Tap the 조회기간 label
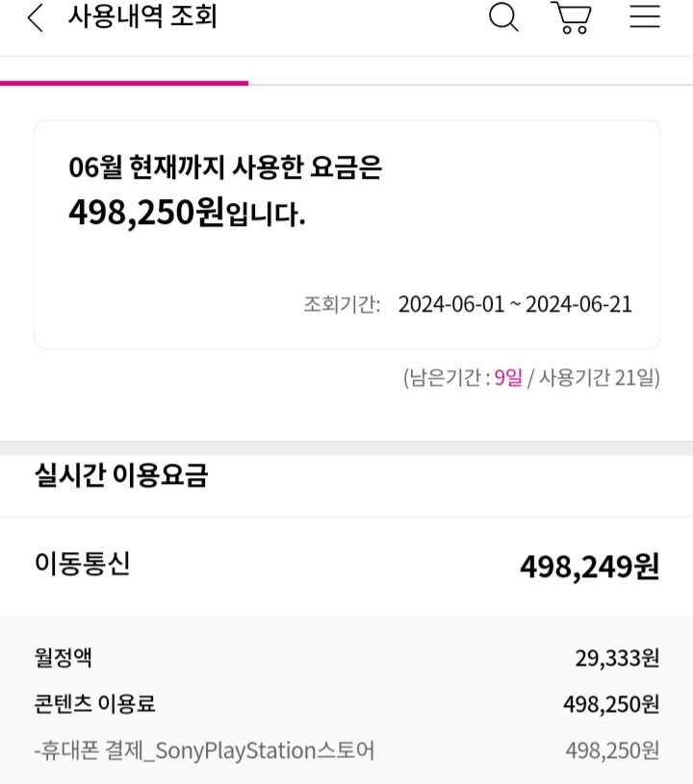693x784 pixels. pos(342,305)
